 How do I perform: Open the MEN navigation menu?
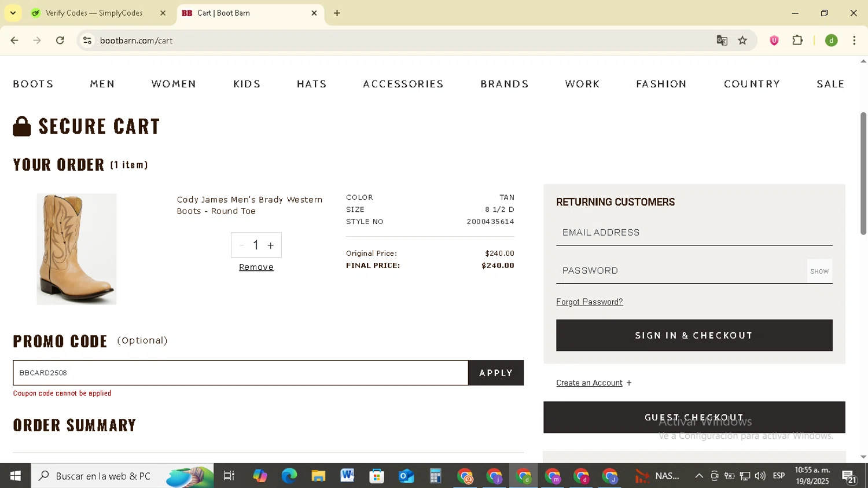pos(102,84)
